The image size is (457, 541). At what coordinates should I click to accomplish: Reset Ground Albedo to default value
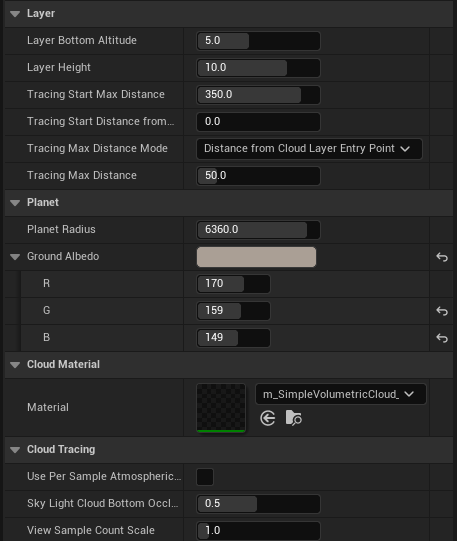pos(442,257)
